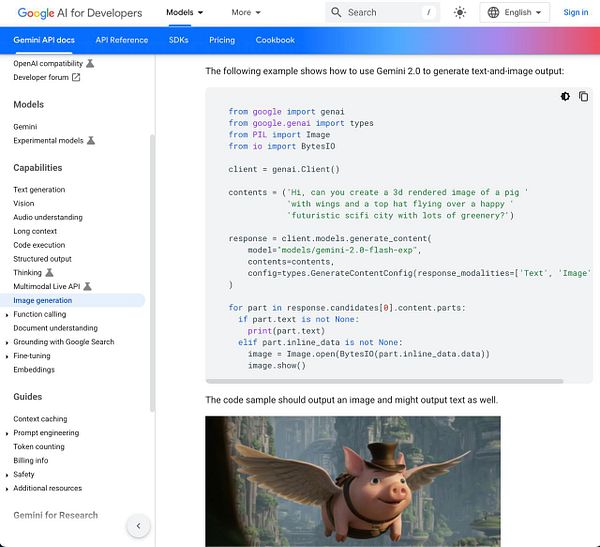Click flask icon beside Multimodal Live API
The width and height of the screenshot is (600, 547).
[87, 286]
